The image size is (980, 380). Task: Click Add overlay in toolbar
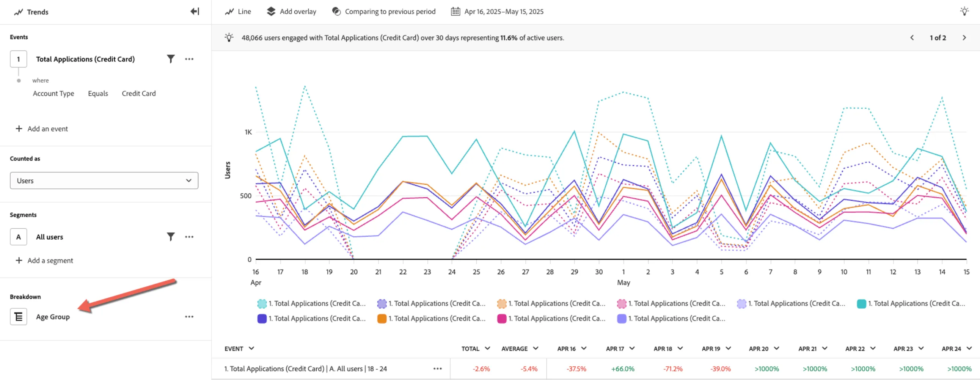292,11
